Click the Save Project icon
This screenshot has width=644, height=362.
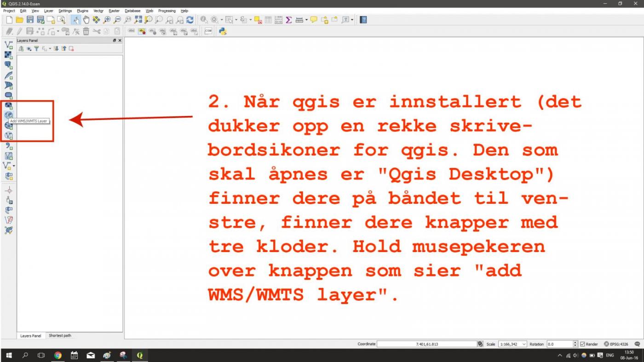pos(30,19)
